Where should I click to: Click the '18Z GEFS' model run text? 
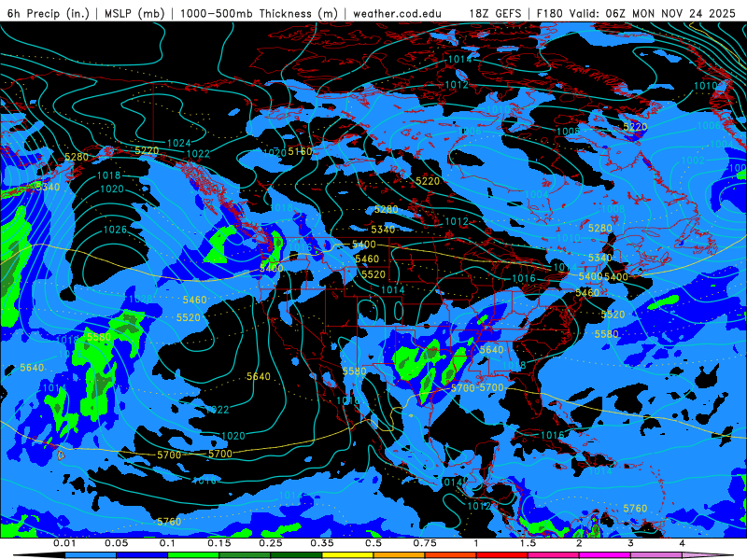click(496, 13)
